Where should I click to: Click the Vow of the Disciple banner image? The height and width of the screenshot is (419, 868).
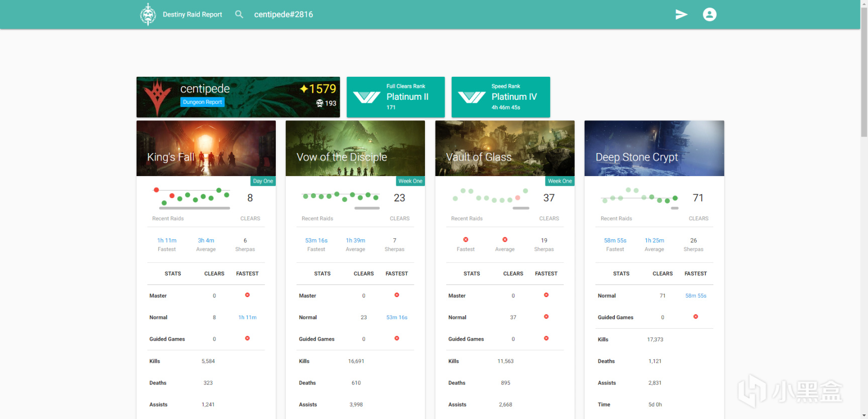coord(355,148)
